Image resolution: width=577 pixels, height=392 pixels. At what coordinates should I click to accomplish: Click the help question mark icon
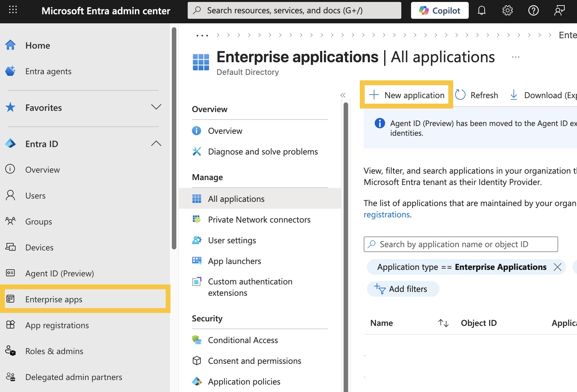click(x=533, y=11)
